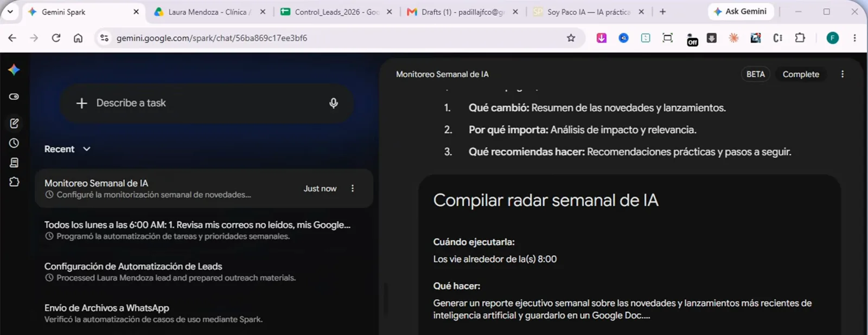This screenshot has width=868, height=335.
Task: Click the library list icon in left sidebar
Action: pyautogui.click(x=14, y=163)
